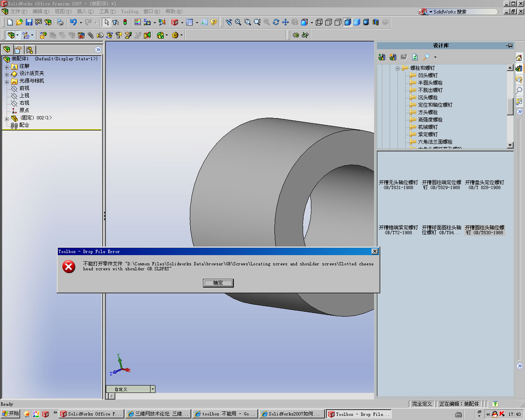Click the Pan (four-arrow) view icon
This screenshot has height=420, width=525.
[285, 22]
